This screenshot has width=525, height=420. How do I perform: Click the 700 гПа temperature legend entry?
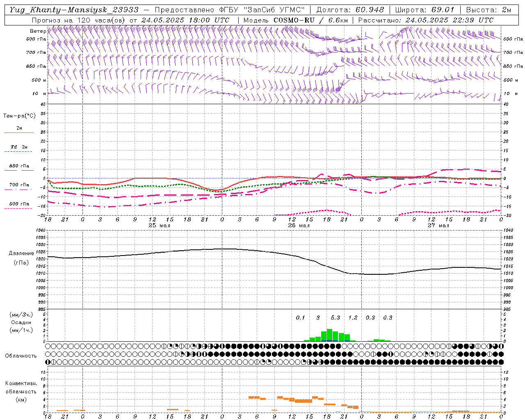[x=19, y=185]
